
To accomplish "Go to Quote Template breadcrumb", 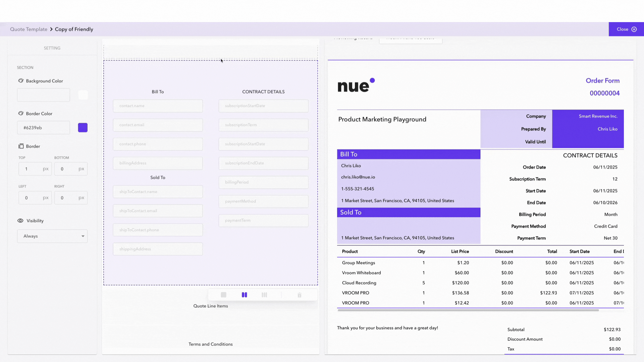I will coord(29,29).
